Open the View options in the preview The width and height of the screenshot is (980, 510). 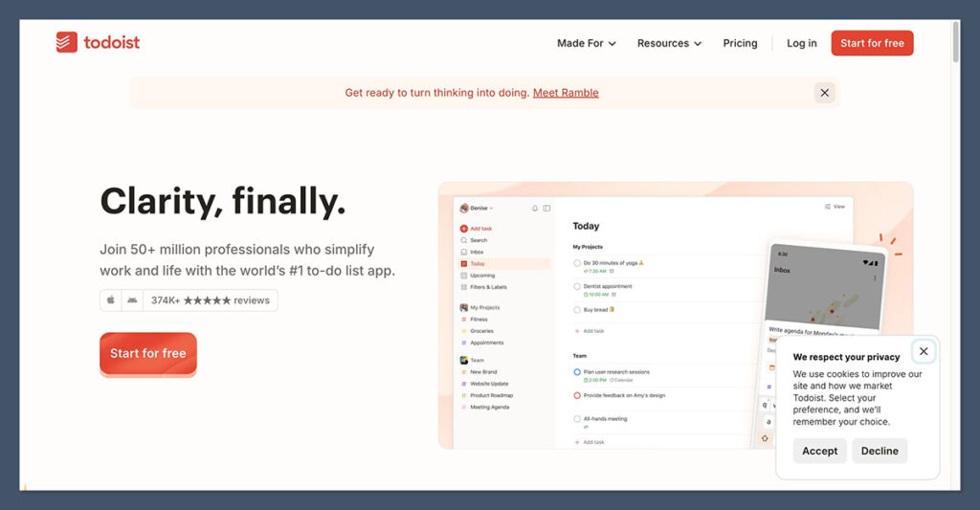[835, 207]
